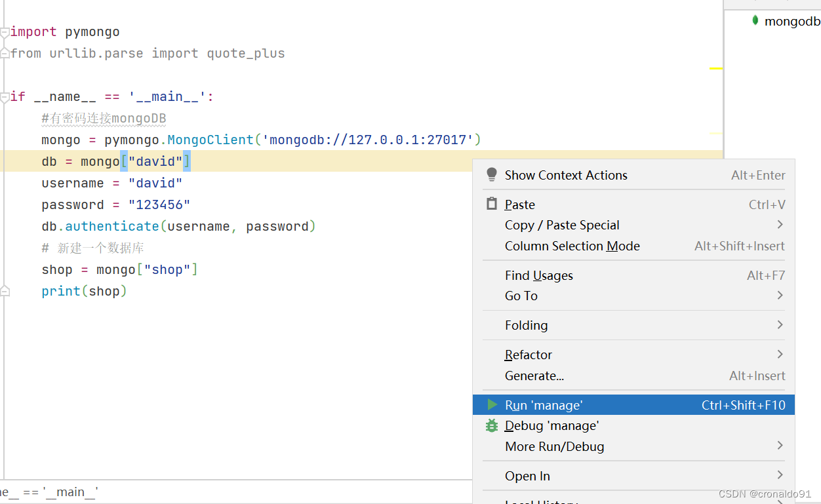Expand the Refactor submenu arrow
This screenshot has width=821, height=504.
click(x=780, y=355)
